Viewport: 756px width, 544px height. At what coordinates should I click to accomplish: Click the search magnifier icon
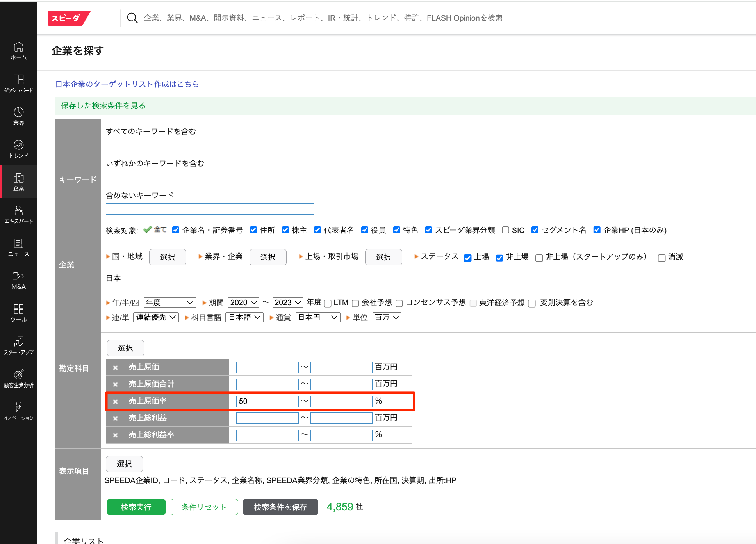pyautogui.click(x=132, y=18)
